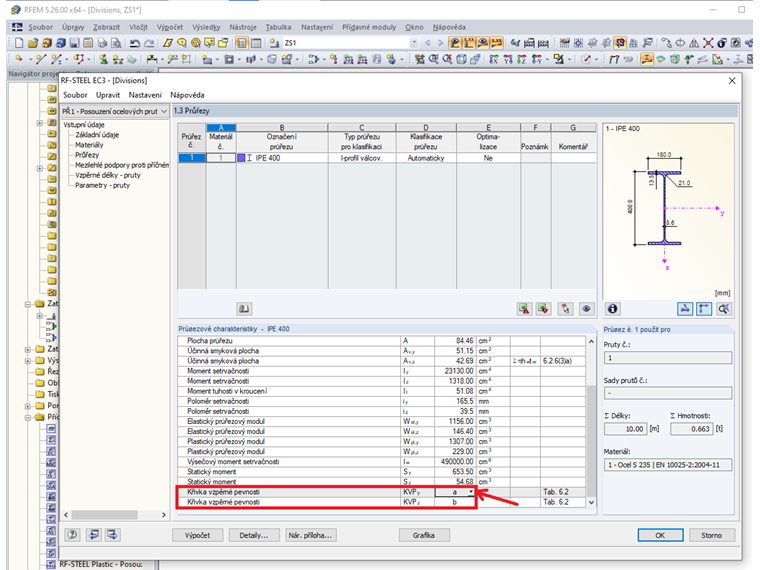This screenshot has height=570, width=760.
Task: Click the new line tool icon
Action: [x=41, y=59]
